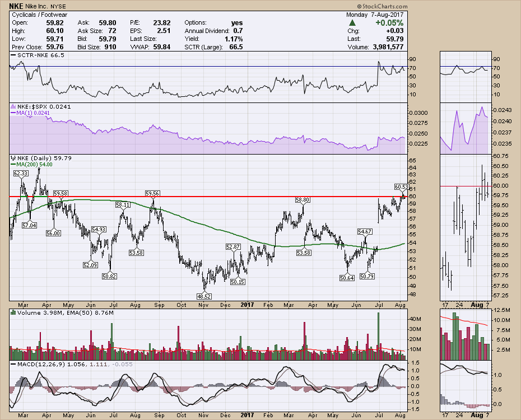Click the P/E value 23.82
The width and height of the screenshot is (521, 420).
point(162,22)
